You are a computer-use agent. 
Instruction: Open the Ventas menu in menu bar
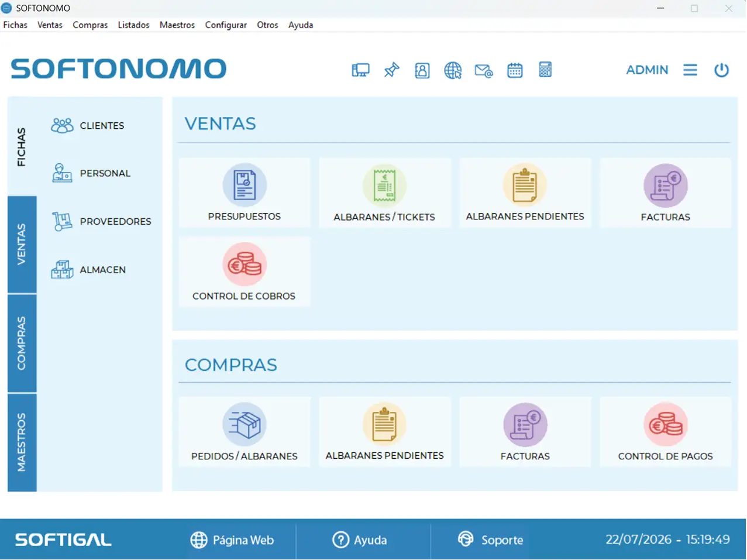(x=50, y=25)
